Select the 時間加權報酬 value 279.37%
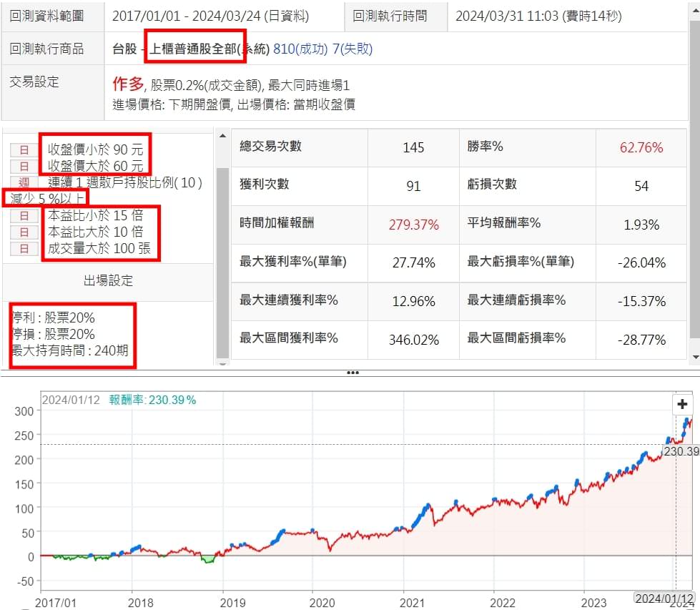This screenshot has height=610, width=700. coord(413,225)
